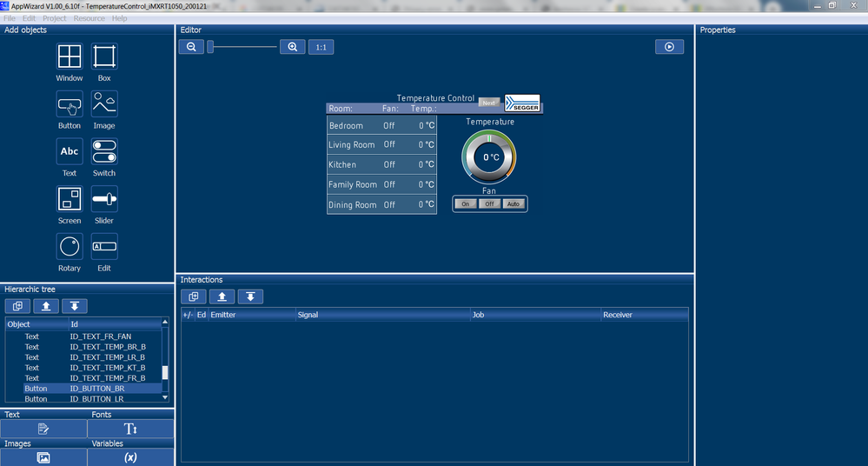
Task: Open the Images resources dialog
Action: click(43, 457)
